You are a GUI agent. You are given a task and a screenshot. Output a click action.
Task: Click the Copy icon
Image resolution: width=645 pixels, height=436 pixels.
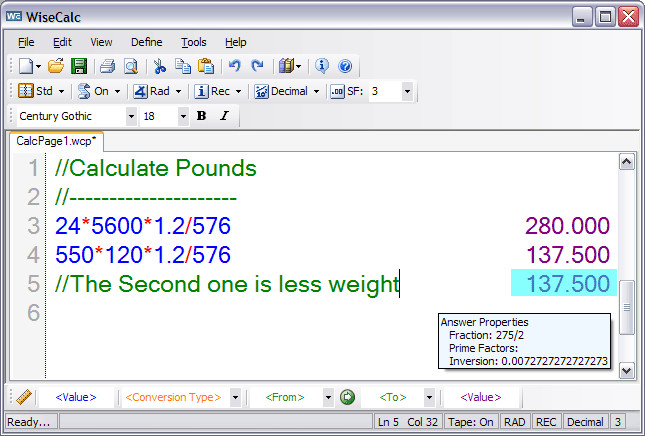(183, 66)
